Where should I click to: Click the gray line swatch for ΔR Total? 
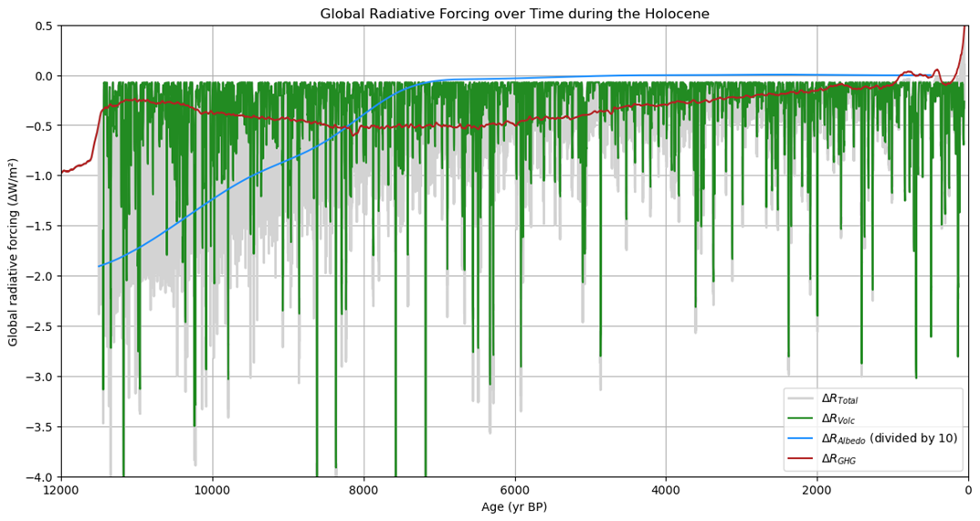click(801, 399)
